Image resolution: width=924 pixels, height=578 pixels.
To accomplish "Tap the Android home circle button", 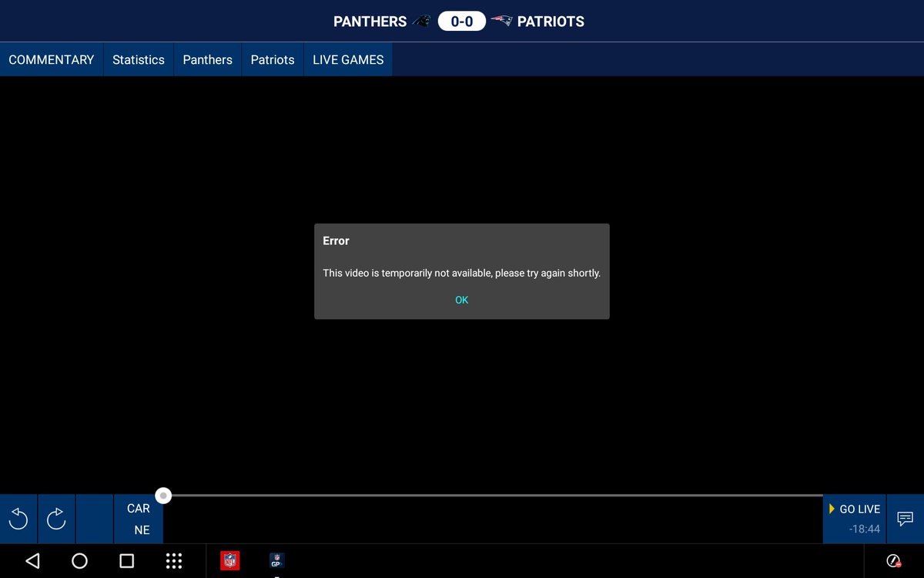I will pos(79,560).
